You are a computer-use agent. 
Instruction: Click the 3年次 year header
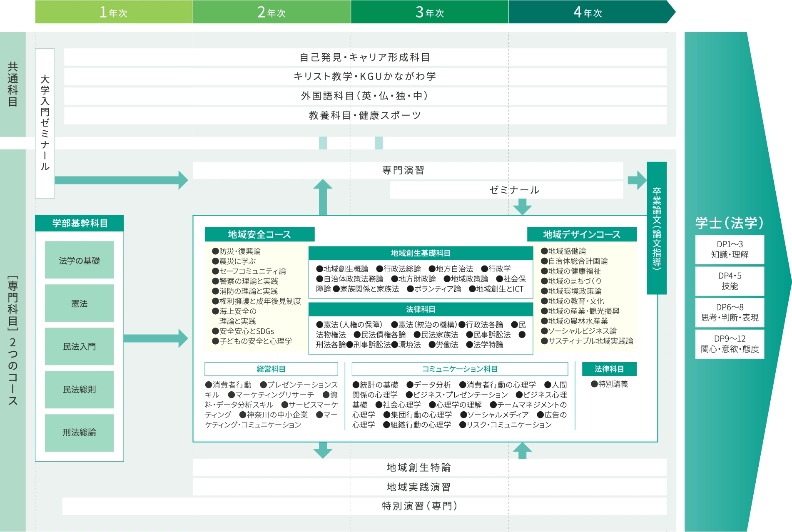pyautogui.click(x=430, y=12)
